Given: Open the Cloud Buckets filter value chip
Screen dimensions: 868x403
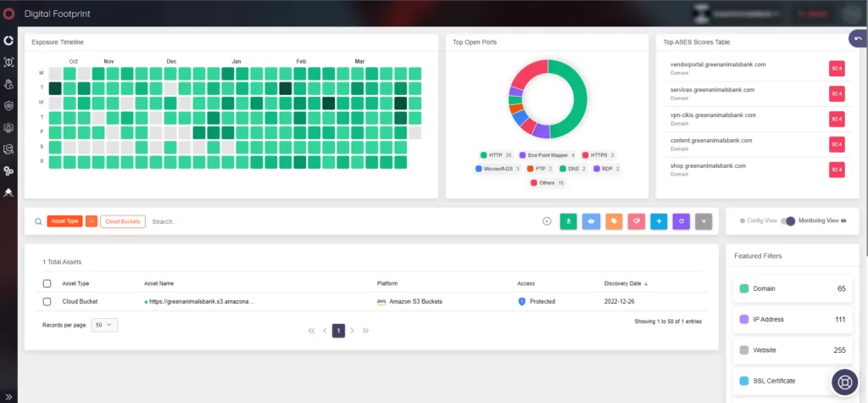Looking at the screenshot, I should point(123,221).
